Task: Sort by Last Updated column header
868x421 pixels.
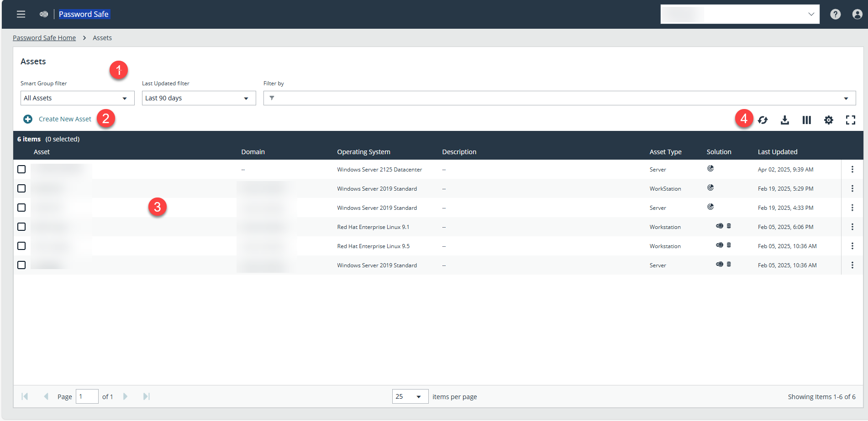Action: point(778,152)
